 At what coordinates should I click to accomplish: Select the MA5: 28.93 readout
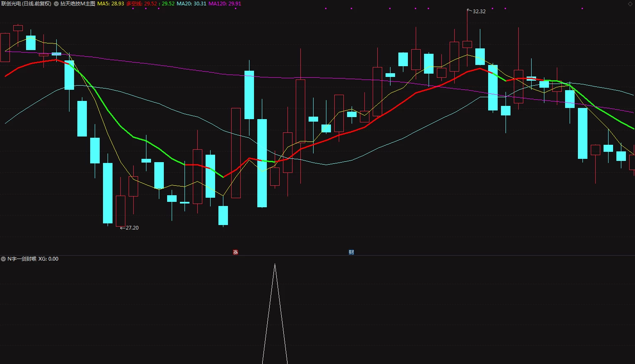coord(110,4)
